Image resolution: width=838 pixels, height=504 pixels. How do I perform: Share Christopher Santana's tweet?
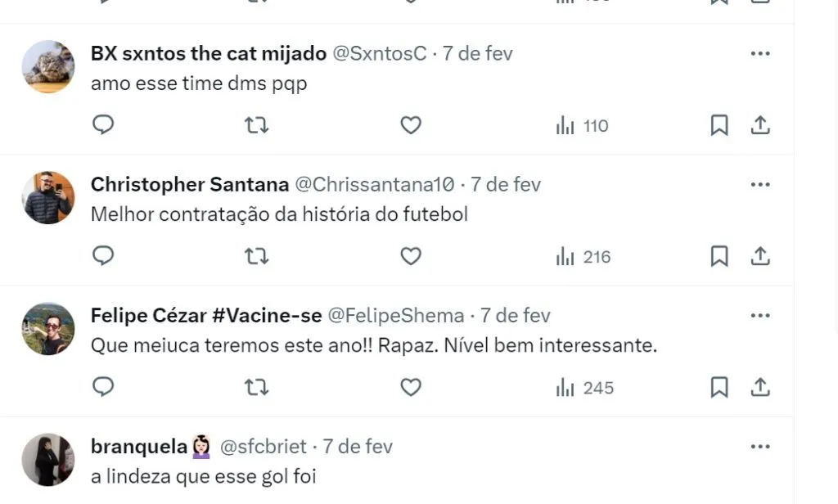pos(760,256)
